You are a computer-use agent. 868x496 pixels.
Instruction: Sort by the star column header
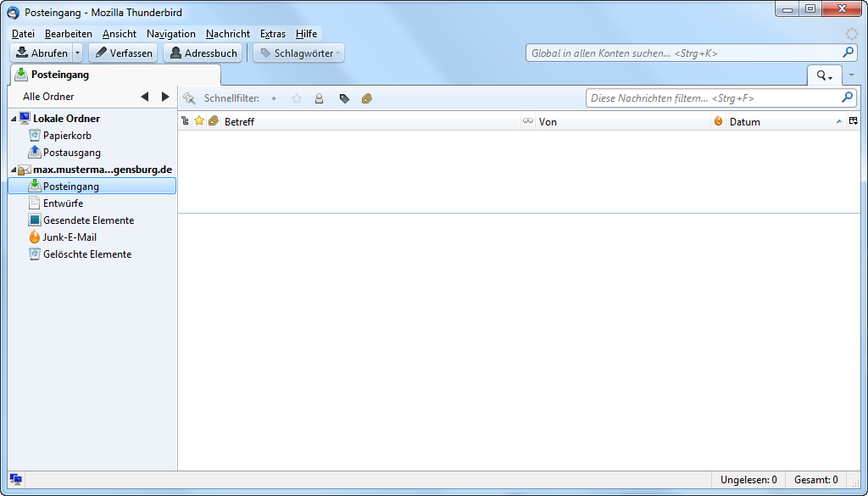(x=199, y=121)
